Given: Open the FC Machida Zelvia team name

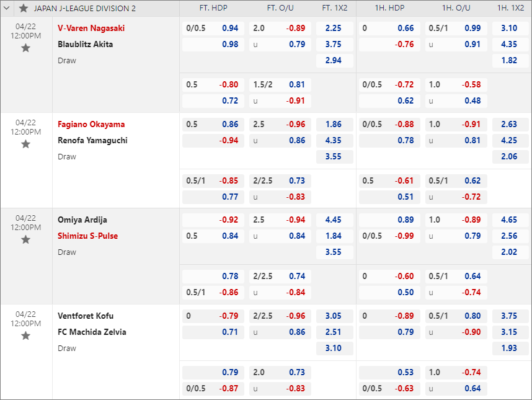Looking at the screenshot, I should coord(92,332).
